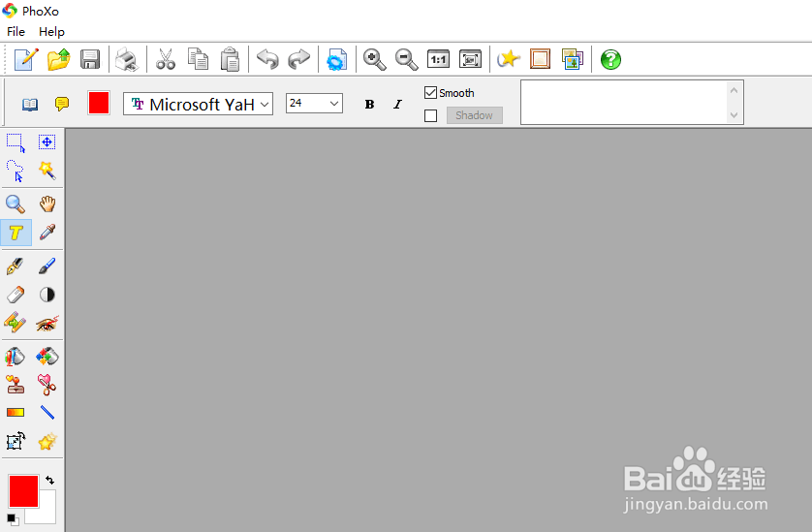The height and width of the screenshot is (532, 812).
Task: Click the stacked photos icon
Action: [573, 59]
